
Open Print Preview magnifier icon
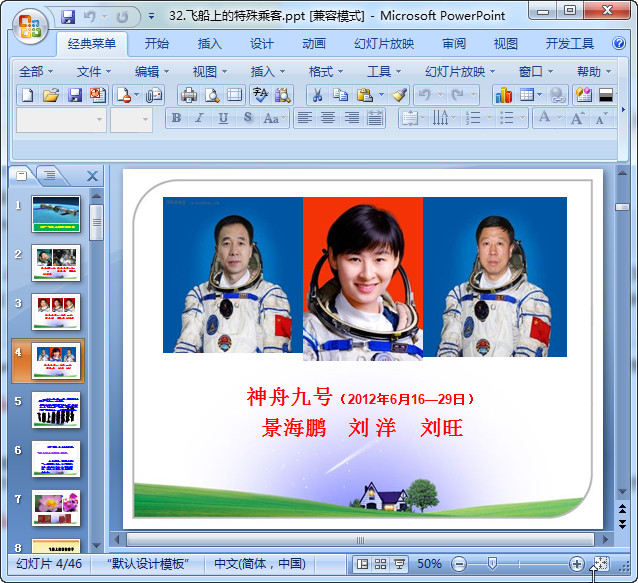tap(212, 95)
